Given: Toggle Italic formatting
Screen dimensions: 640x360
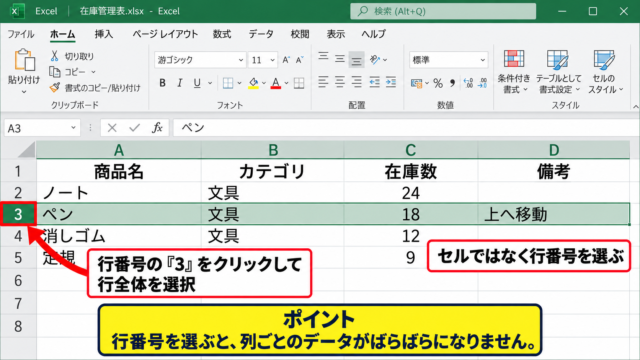Looking at the screenshot, I should pyautogui.click(x=180, y=83).
